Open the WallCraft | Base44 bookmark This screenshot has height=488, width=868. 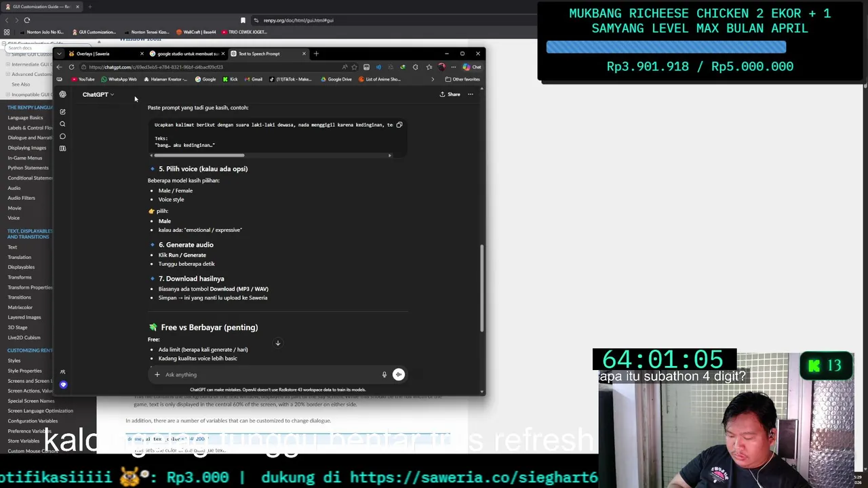click(196, 32)
